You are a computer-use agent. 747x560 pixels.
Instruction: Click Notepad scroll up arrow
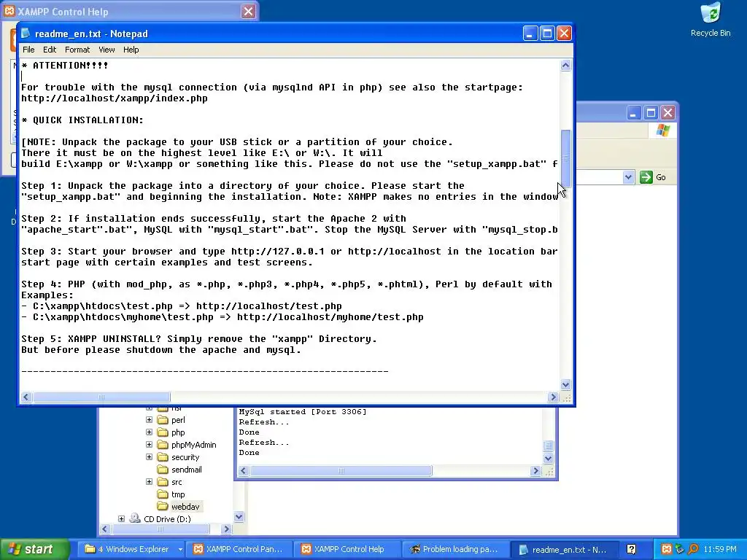(x=565, y=65)
